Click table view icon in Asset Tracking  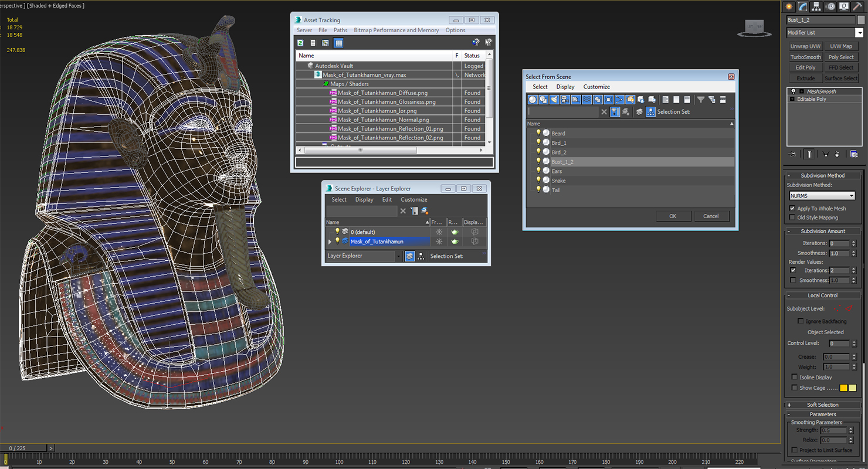(x=338, y=43)
